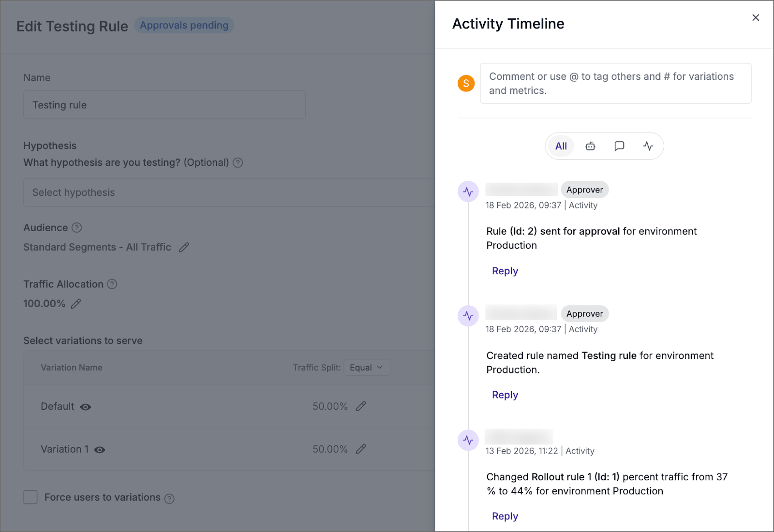Toggle visibility of Variation 1
The height and width of the screenshot is (532, 774).
tap(100, 450)
